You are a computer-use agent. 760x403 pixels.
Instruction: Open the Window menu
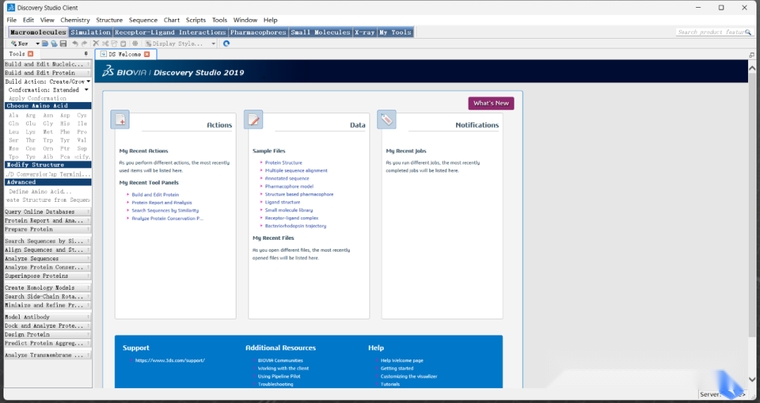[245, 20]
